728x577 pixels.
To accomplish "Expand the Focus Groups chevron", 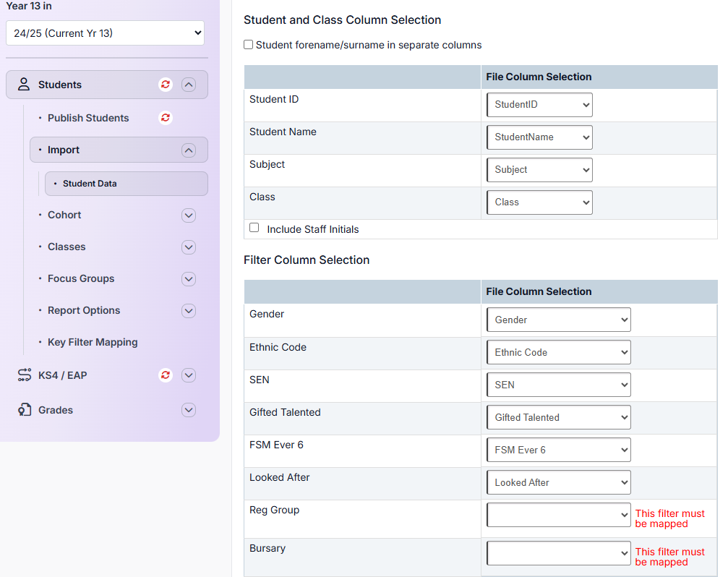I will click(x=189, y=279).
